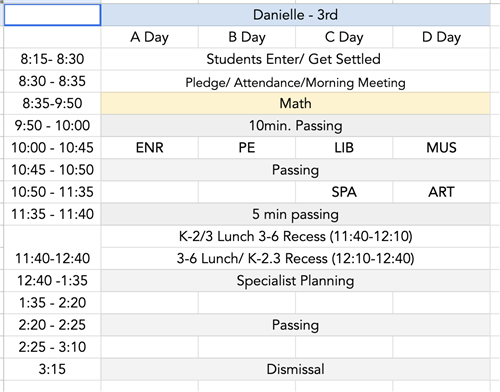Screen dimensions: 500x392
Task: Click the Dismissal cell
Action: tap(295, 369)
